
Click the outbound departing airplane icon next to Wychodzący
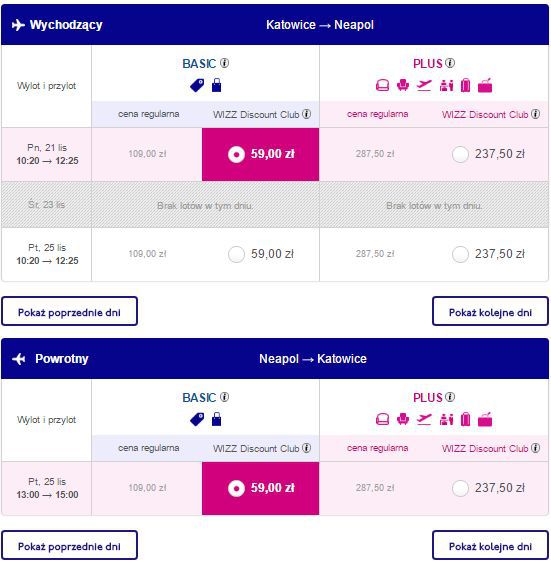tap(18, 25)
